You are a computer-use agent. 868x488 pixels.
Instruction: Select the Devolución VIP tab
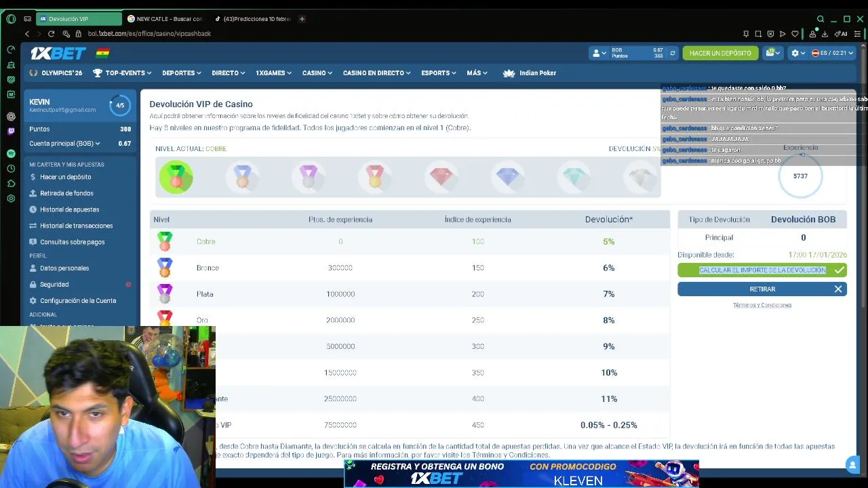point(78,19)
